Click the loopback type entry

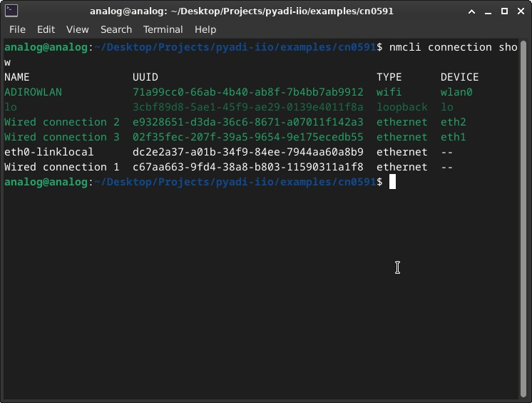tap(401, 107)
